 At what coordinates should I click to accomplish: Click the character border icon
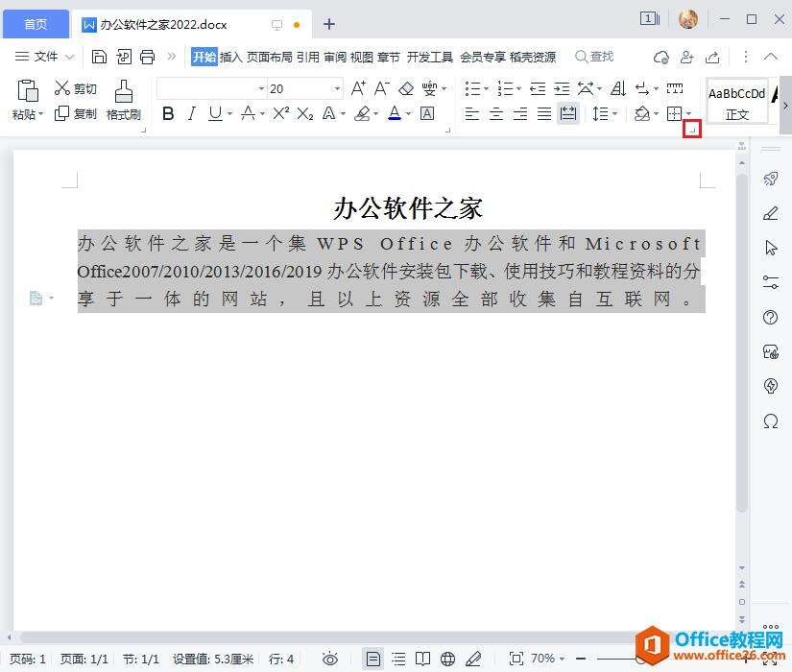(x=427, y=113)
